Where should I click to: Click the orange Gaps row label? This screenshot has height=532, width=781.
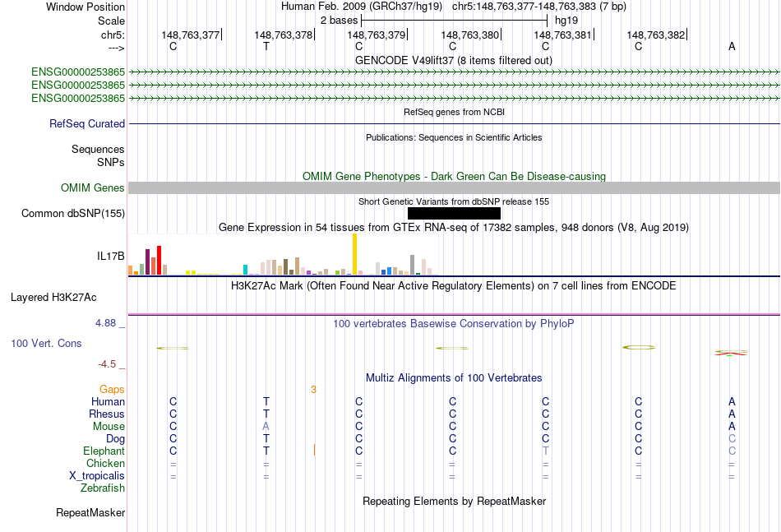click(112, 389)
